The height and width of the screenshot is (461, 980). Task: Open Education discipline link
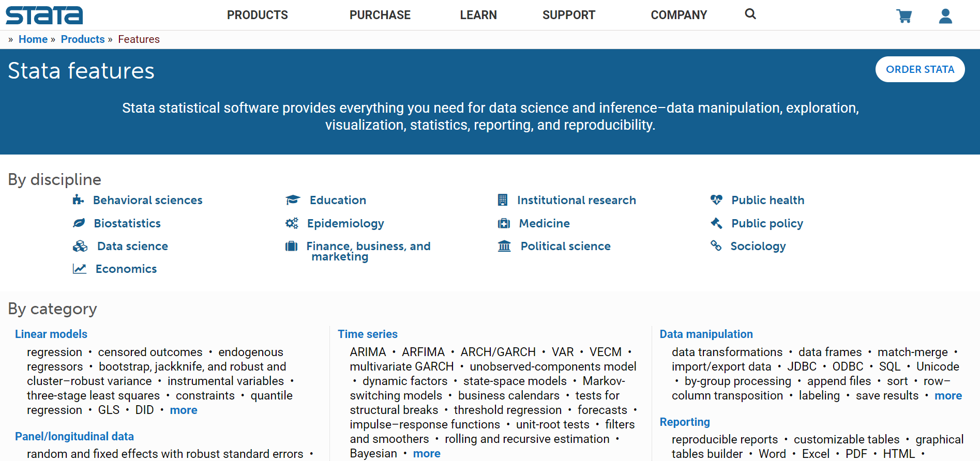coord(338,200)
